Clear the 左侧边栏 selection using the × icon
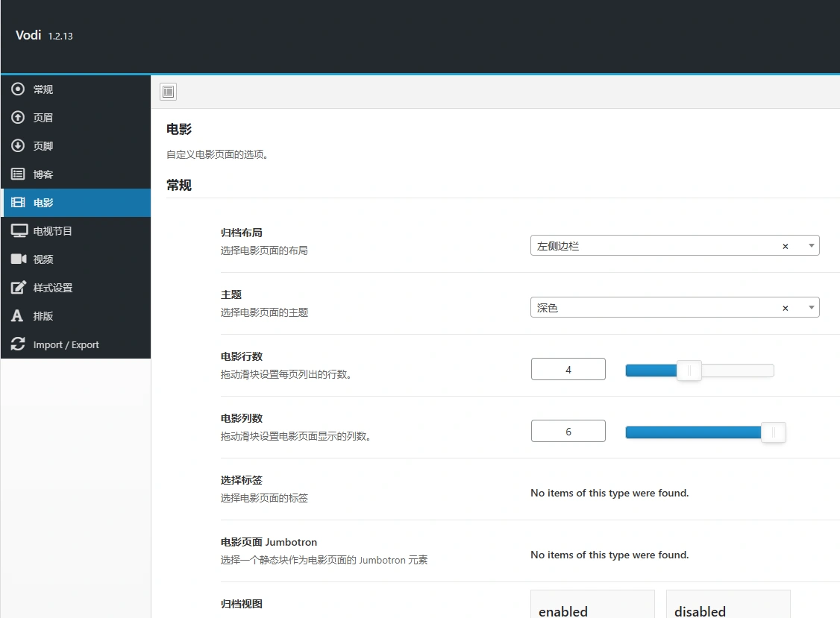Image resolution: width=840 pixels, height=618 pixels. pyautogui.click(x=785, y=245)
